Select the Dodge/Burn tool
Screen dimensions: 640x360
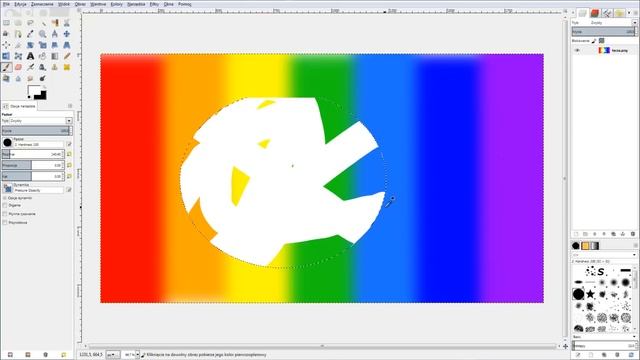[x=42, y=78]
